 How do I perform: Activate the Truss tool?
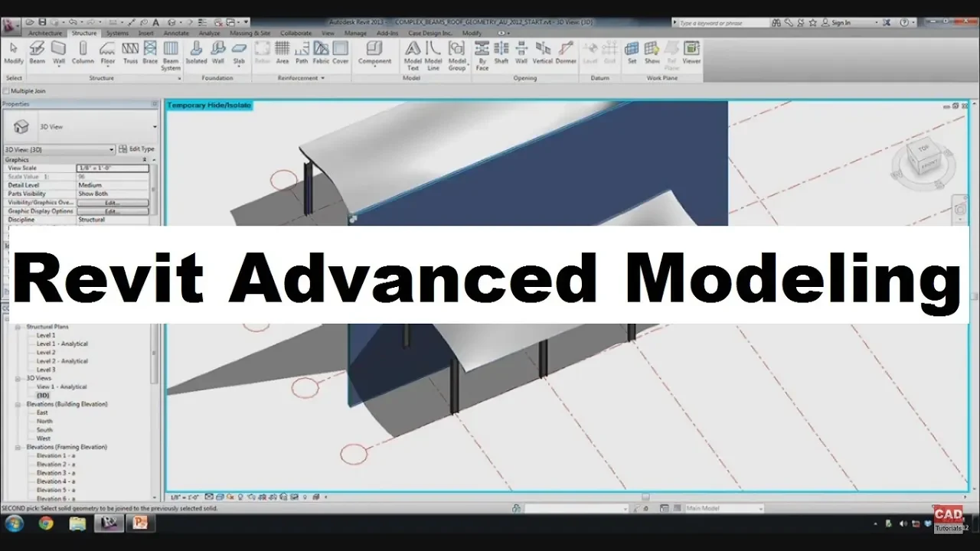tap(130, 52)
